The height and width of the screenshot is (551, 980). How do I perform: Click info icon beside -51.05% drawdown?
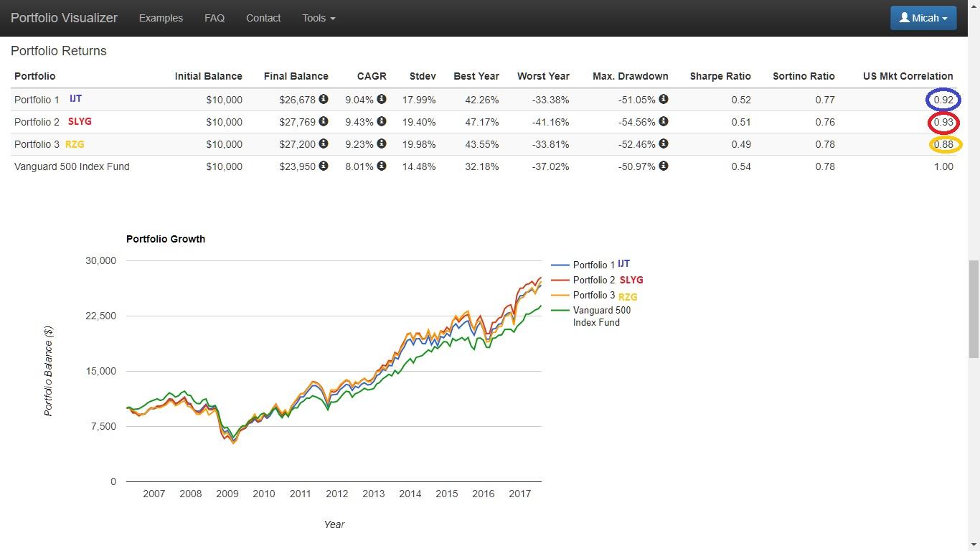(664, 99)
